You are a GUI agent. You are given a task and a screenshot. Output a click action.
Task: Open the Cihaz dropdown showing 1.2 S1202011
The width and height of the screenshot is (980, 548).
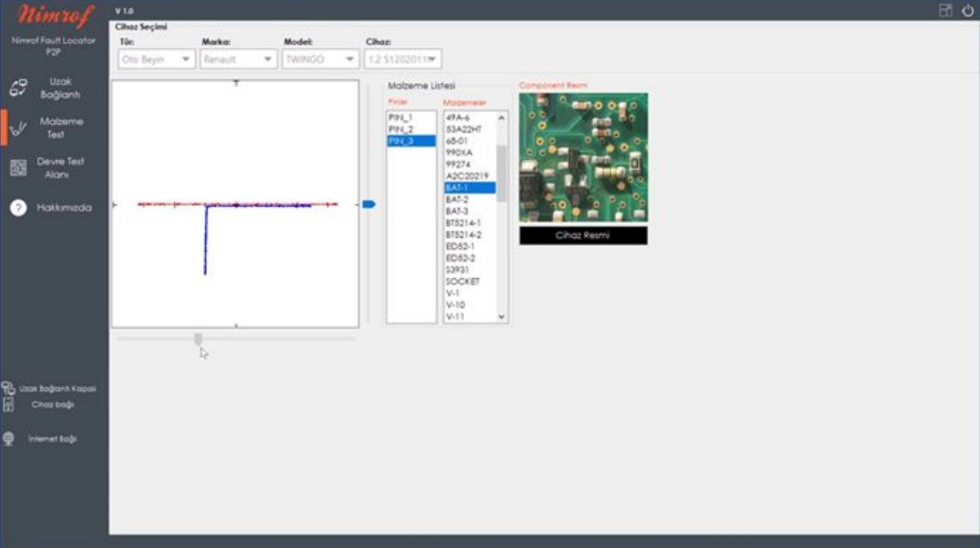tap(402, 60)
